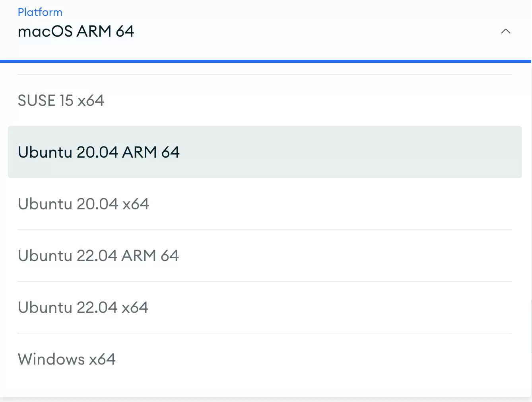Click the highlighted Ubuntu 20.04 ARM 64 row

[x=265, y=152]
